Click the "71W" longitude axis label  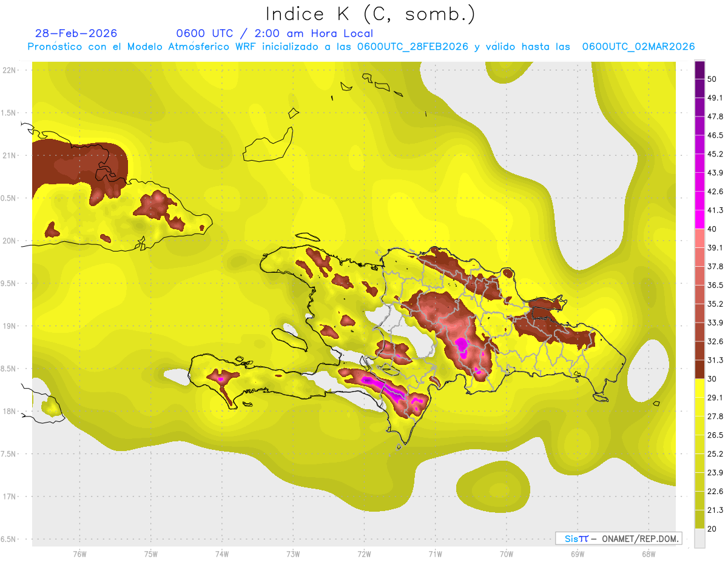pyautogui.click(x=435, y=554)
